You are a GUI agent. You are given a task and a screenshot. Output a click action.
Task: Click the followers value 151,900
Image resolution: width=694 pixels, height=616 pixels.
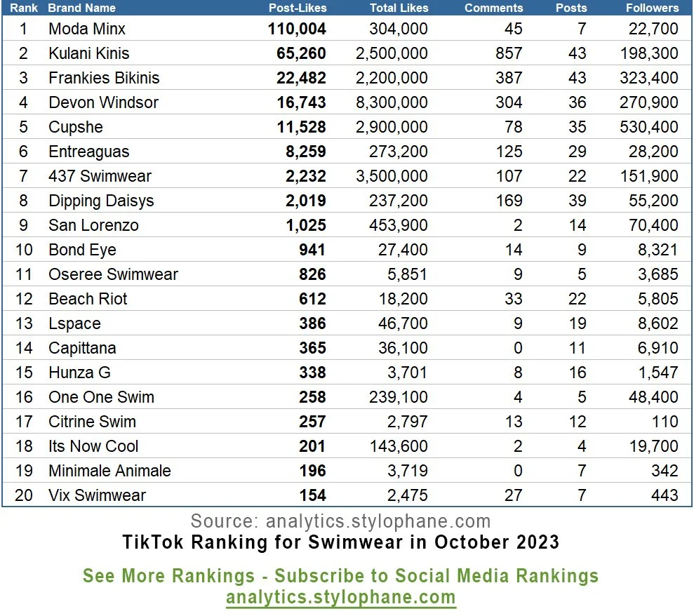(x=649, y=176)
